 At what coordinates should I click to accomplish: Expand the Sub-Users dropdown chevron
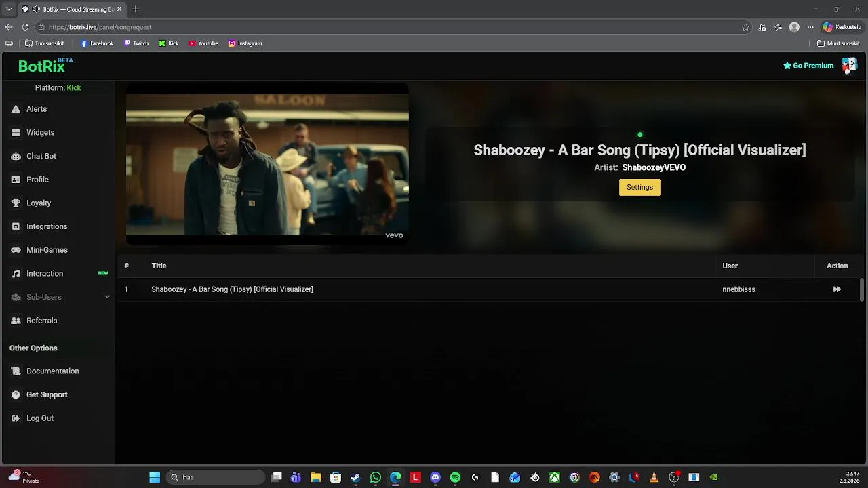[x=107, y=297]
